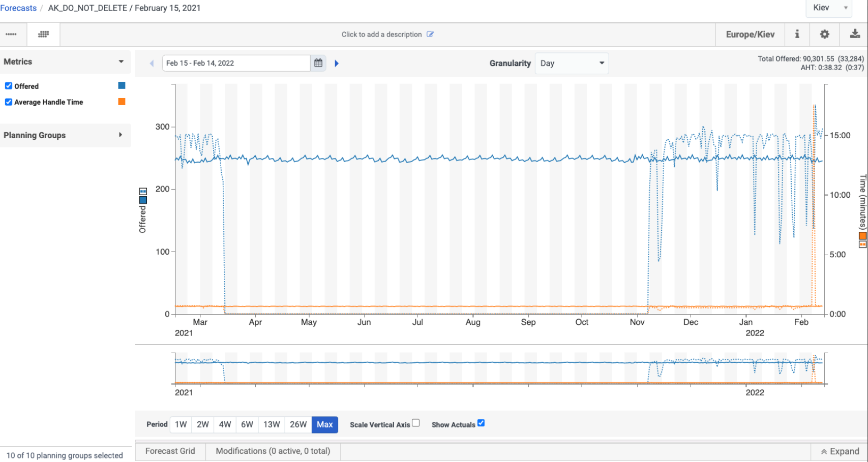Switch to the grid view icon
The image size is (868, 462).
point(44,34)
